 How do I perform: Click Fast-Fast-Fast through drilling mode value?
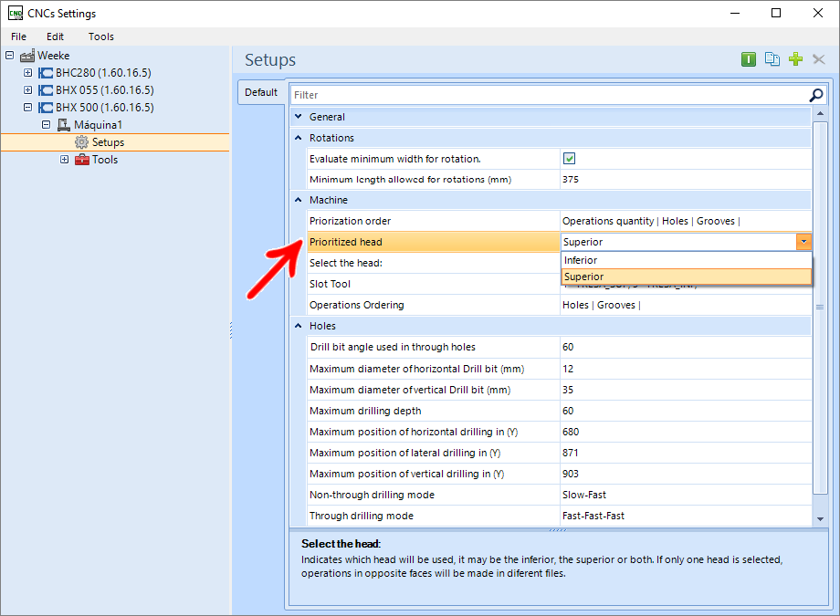pos(593,516)
